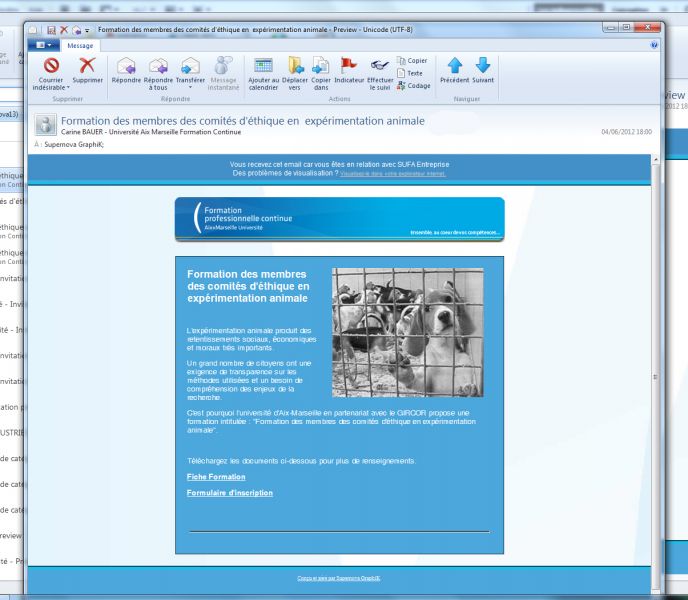Click sender contact avatar picture
Screen dimensions: 688x600
tap(45, 125)
